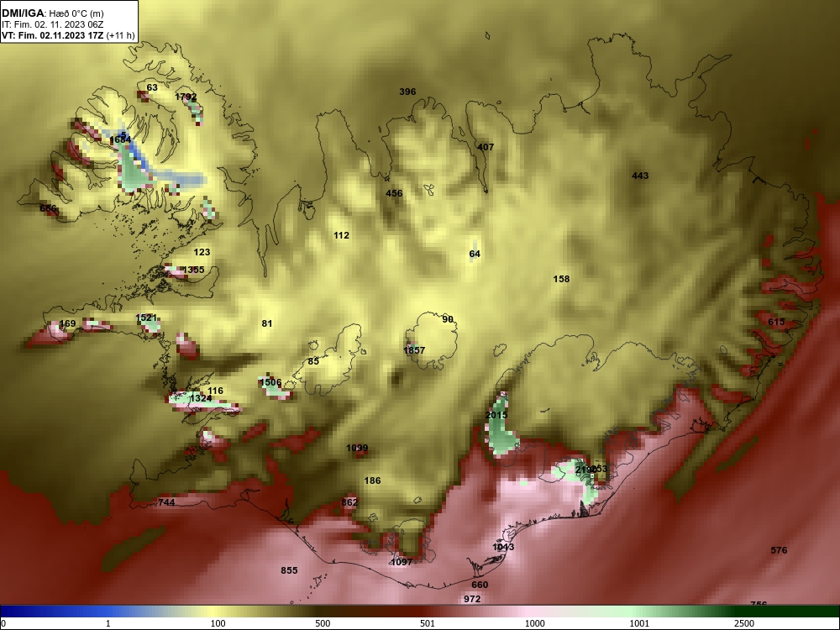
Task: Click the '443' map value
Action: click(640, 176)
